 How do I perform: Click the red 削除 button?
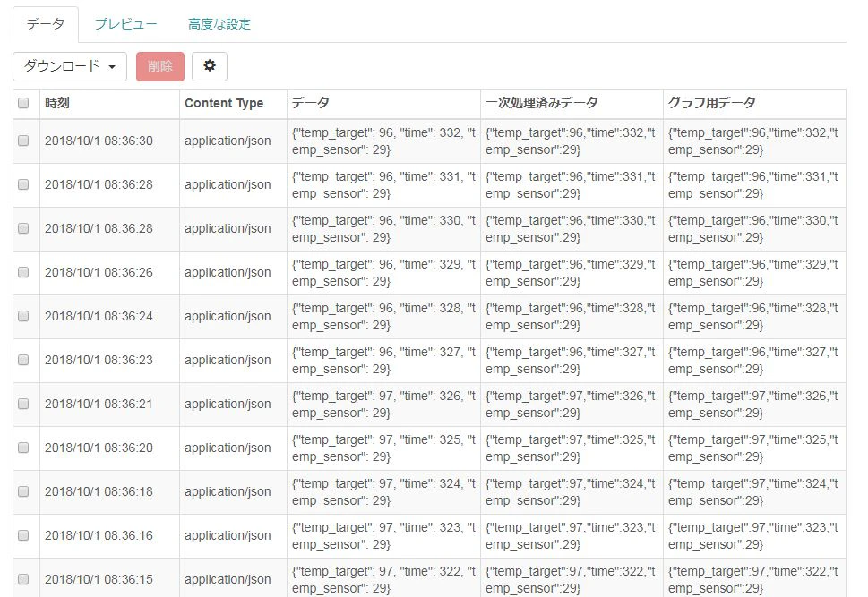[160, 66]
